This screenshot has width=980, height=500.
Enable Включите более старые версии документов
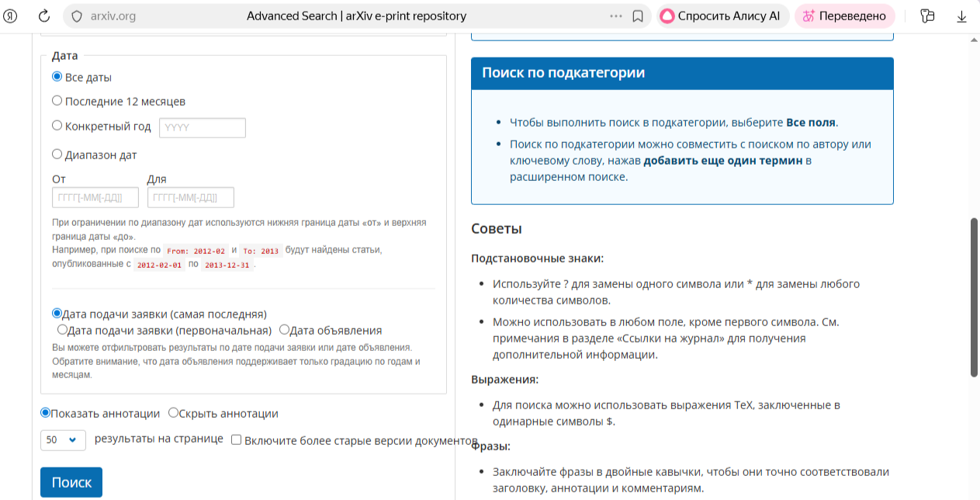(x=236, y=439)
